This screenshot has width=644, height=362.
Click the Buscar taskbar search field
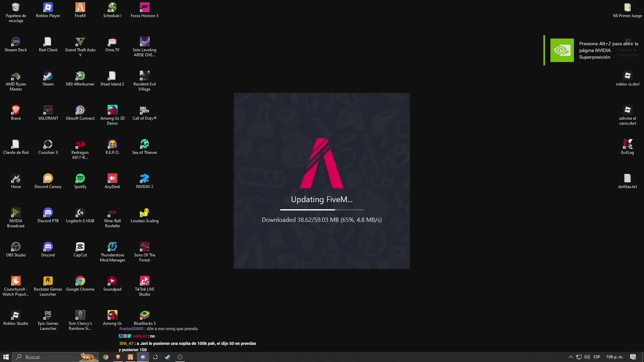click(55, 357)
